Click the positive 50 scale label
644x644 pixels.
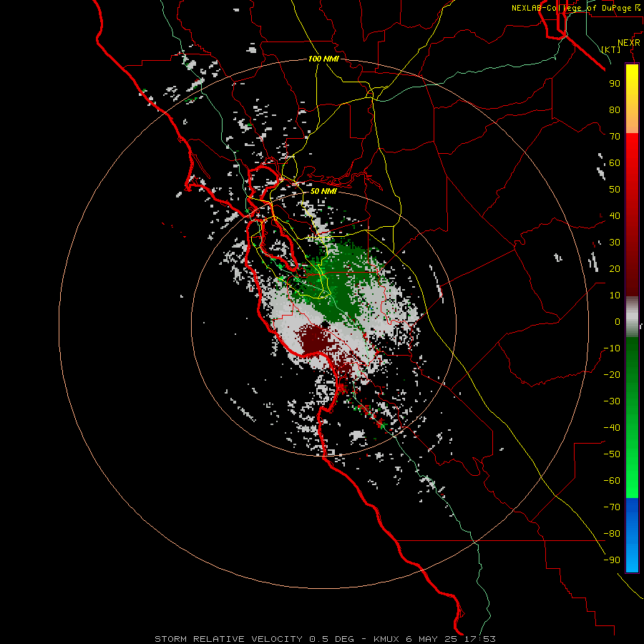[615, 190]
